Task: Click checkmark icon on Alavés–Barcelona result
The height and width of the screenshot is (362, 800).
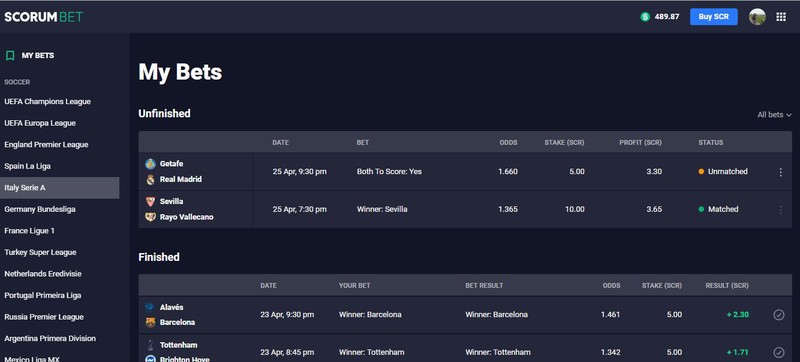Action: tap(779, 315)
